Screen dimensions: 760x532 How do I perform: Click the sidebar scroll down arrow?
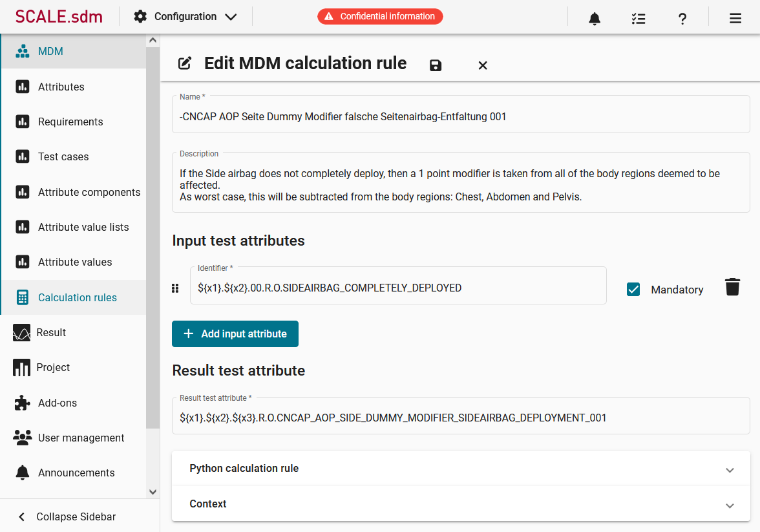(x=153, y=492)
